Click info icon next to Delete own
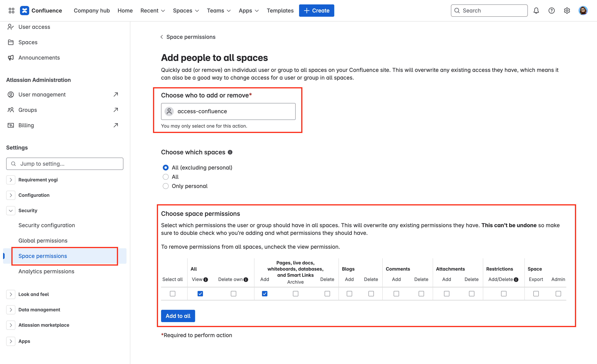 tap(246, 279)
